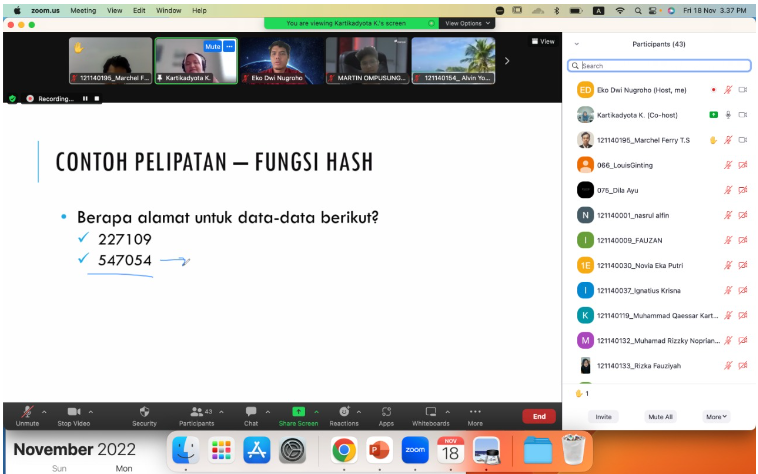
Task: Pause the recording
Action: 85,99
